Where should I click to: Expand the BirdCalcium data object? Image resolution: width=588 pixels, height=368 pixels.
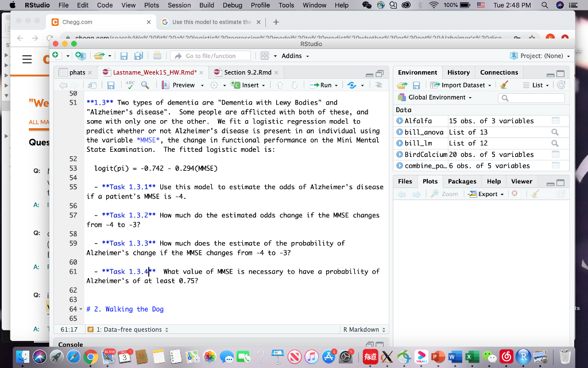pos(399,154)
